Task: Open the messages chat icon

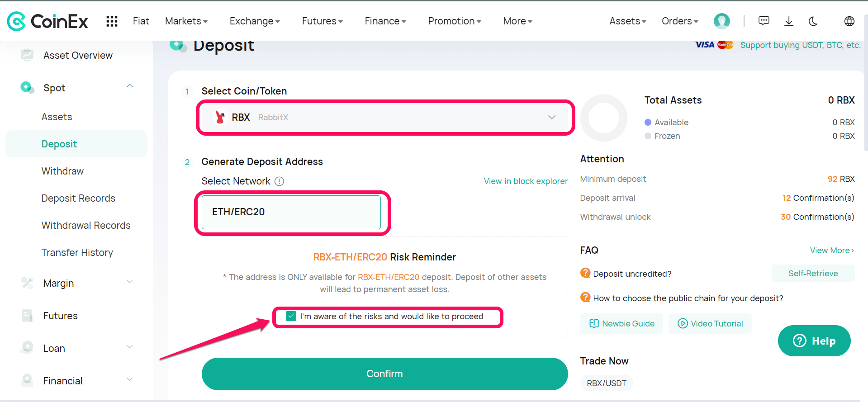Action: tap(764, 21)
